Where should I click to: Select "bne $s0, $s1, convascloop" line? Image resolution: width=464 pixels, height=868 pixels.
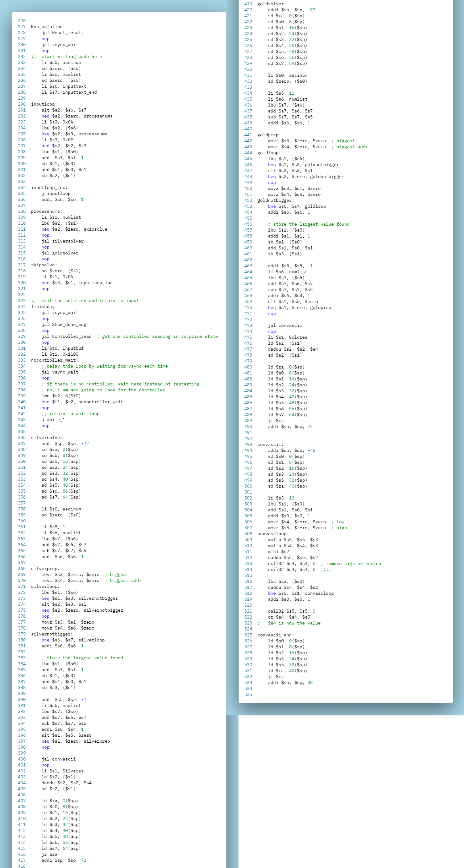(301, 593)
